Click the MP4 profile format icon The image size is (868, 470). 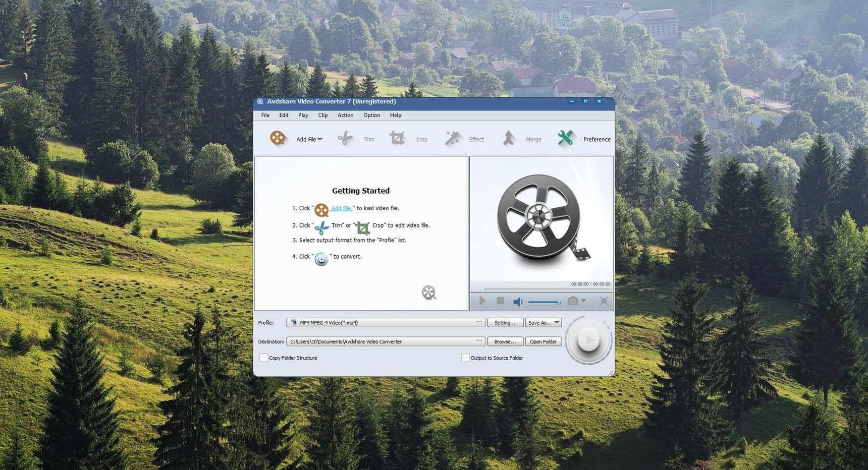pos(294,322)
